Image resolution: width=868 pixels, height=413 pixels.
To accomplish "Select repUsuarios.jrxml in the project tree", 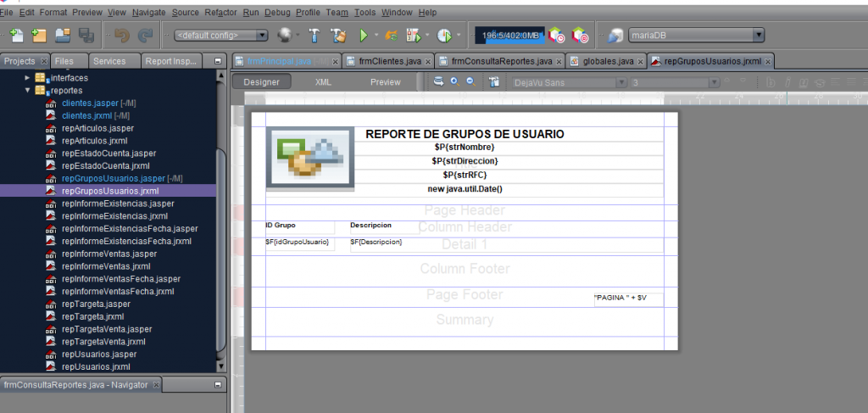I will [96, 366].
